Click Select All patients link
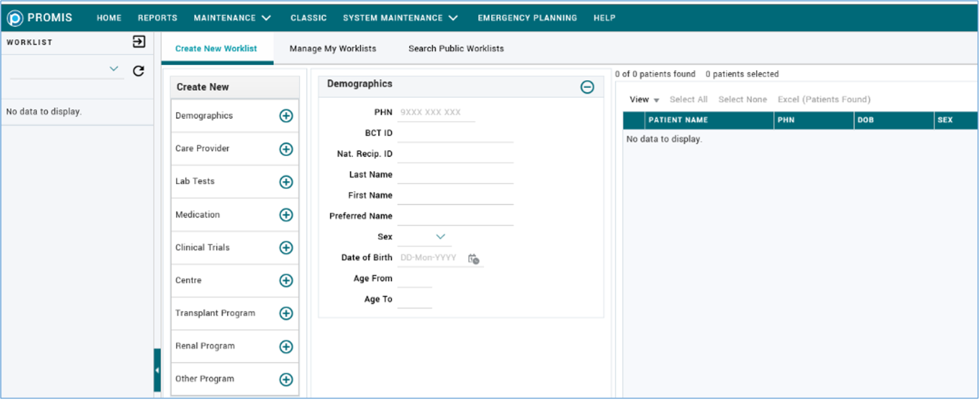This screenshot has height=401, width=980. (688, 100)
